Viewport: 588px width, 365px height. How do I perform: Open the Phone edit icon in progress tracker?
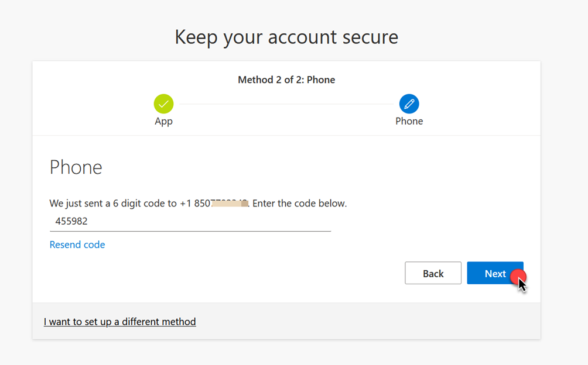pyautogui.click(x=409, y=103)
